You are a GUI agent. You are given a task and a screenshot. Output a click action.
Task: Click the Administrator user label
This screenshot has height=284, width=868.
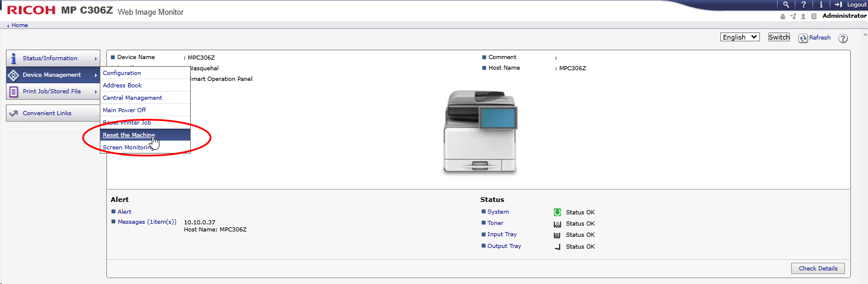[844, 16]
